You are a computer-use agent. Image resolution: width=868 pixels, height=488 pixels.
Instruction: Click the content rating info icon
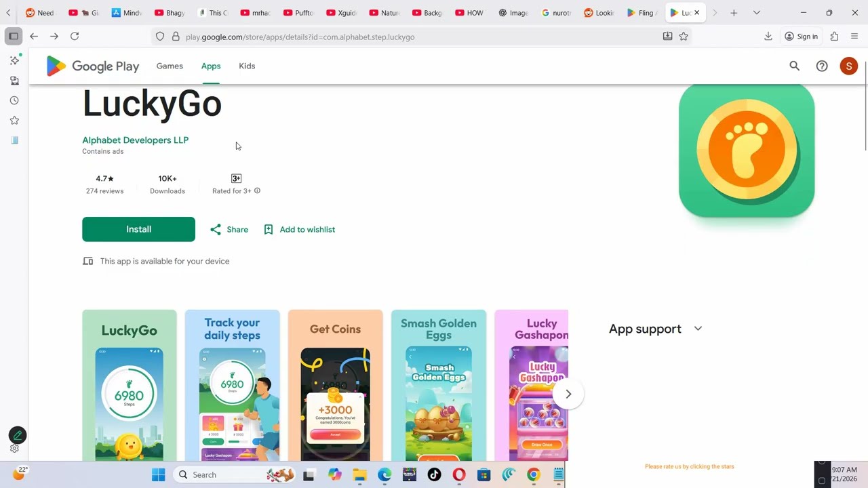click(x=257, y=190)
